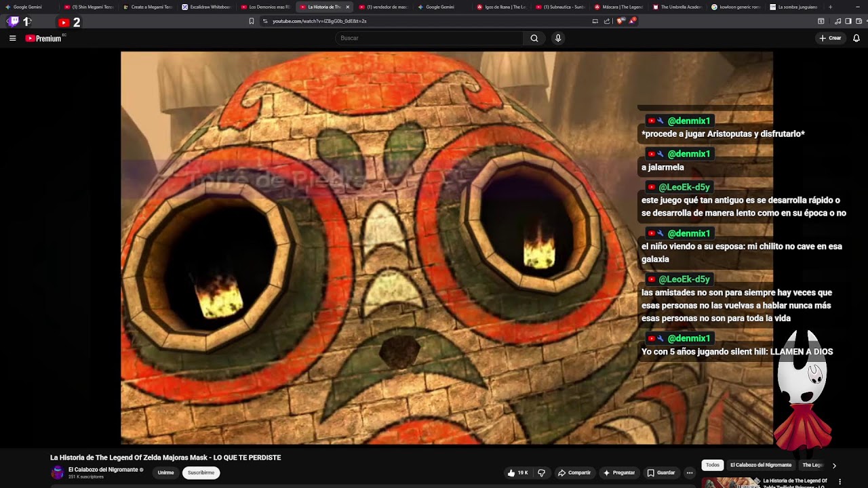The height and width of the screenshot is (488, 868).
Task: Open the Brave Wallet icon
Action: click(x=859, y=21)
